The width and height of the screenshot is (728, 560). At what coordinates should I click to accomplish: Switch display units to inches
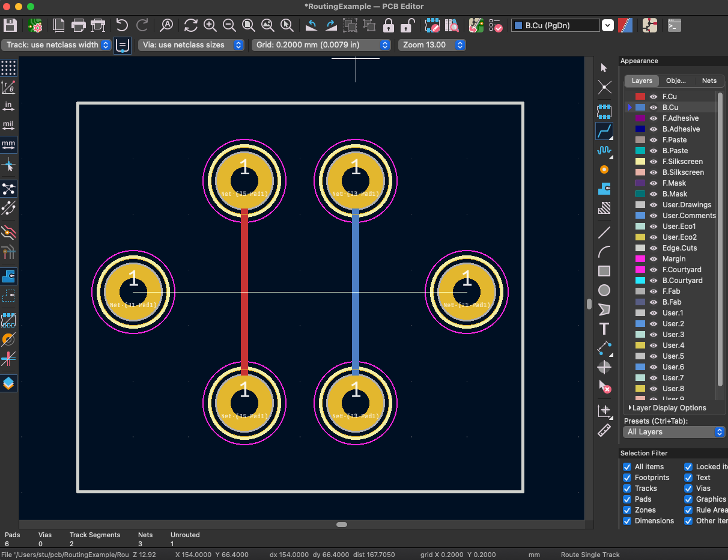(x=8, y=106)
